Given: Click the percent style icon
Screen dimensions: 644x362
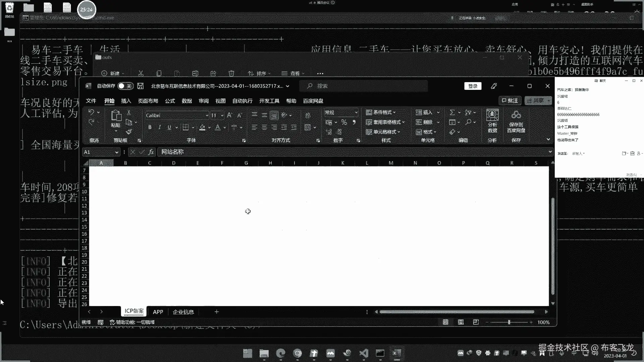Looking at the screenshot, I should click(x=344, y=122).
